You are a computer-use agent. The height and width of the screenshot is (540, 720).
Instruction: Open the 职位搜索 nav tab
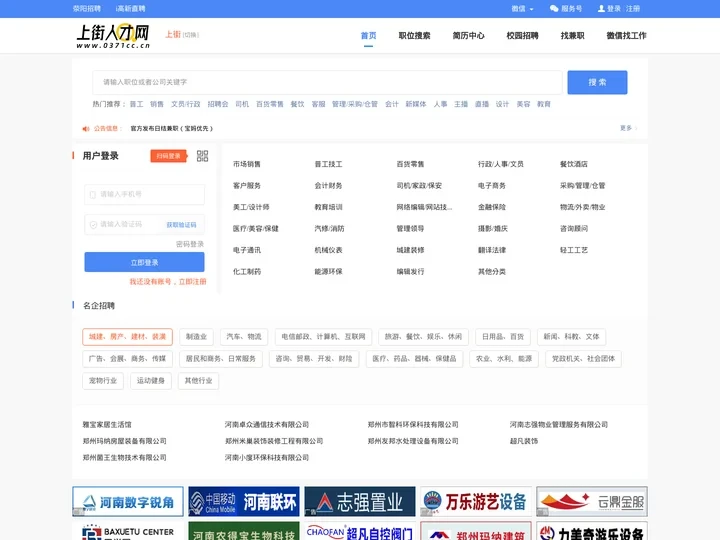[414, 35]
